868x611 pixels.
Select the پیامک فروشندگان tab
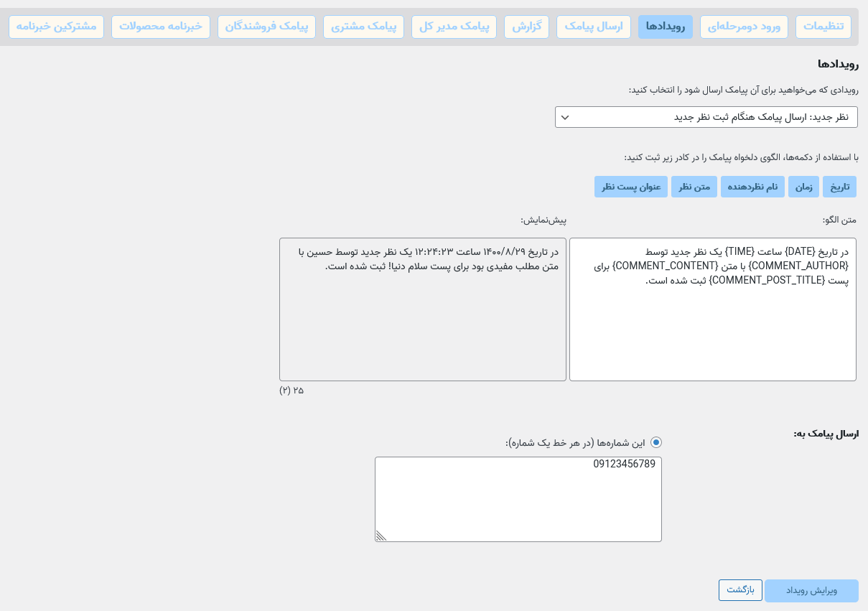pos(266,27)
